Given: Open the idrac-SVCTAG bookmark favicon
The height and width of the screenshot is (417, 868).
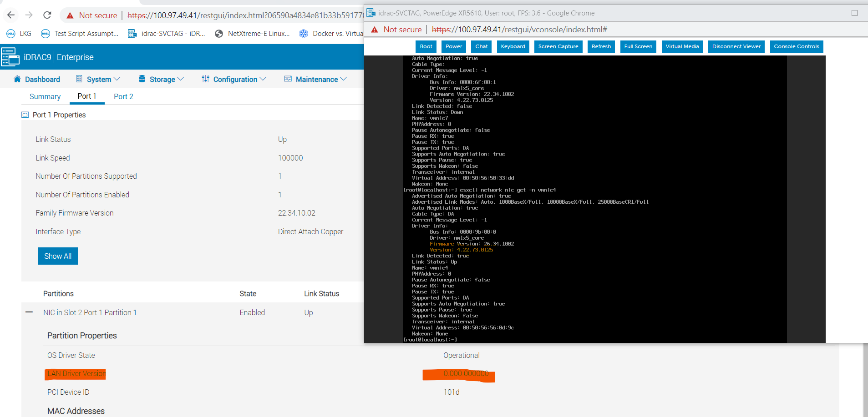Looking at the screenshot, I should tap(132, 33).
